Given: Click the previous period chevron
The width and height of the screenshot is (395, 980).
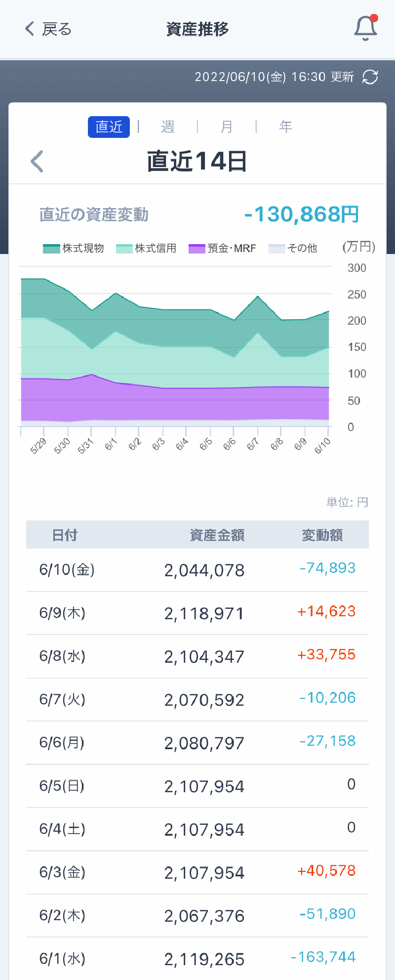Looking at the screenshot, I should (38, 161).
